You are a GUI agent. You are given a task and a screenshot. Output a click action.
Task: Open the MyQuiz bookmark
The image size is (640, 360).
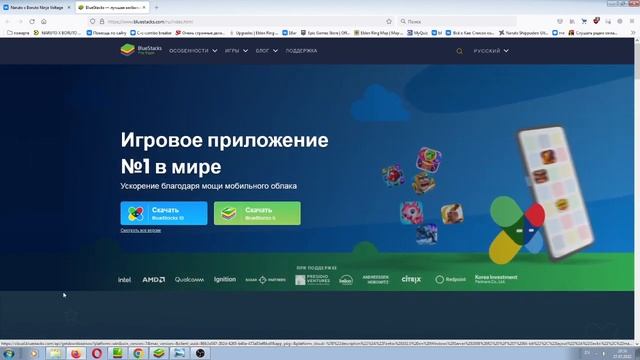click(417, 33)
